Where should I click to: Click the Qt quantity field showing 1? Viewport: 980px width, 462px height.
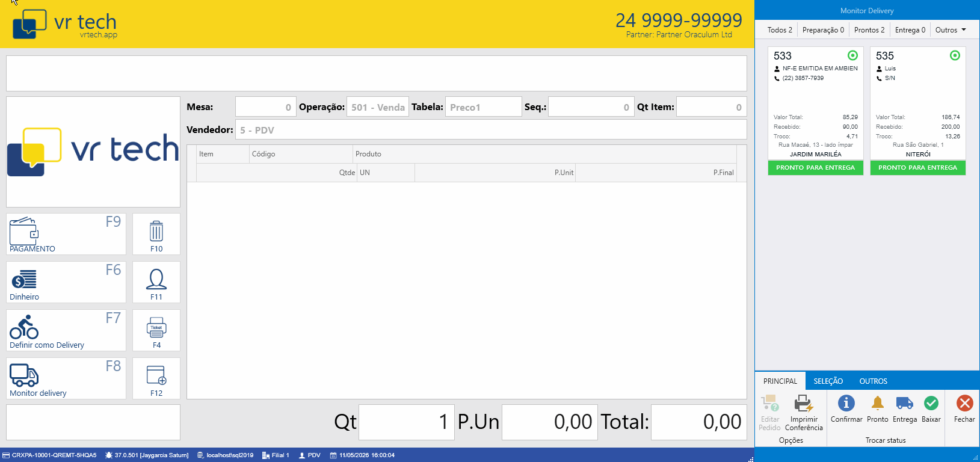(405, 422)
